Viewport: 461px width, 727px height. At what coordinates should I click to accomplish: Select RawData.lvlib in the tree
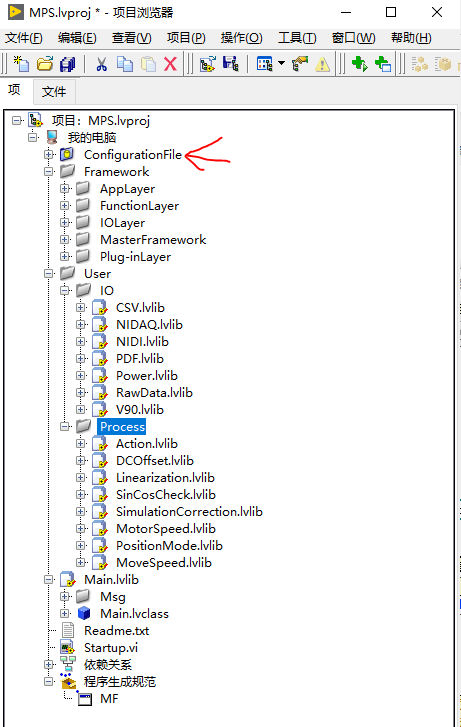click(x=154, y=393)
